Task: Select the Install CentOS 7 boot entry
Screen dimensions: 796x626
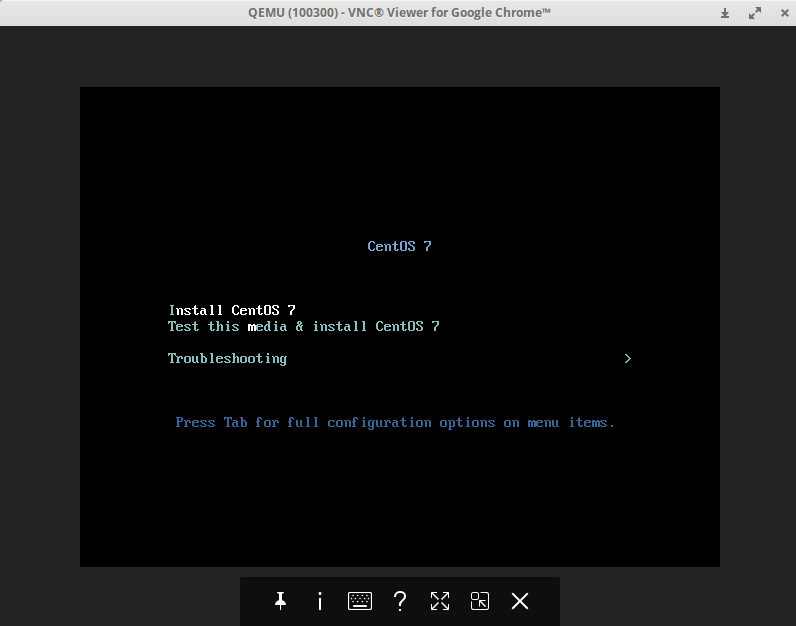Action: [232, 310]
